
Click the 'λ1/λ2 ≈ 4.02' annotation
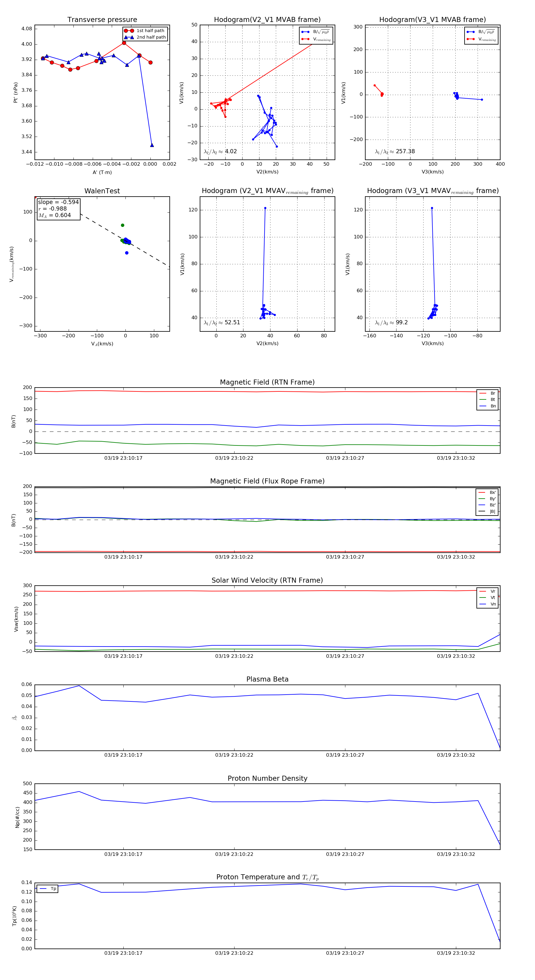(x=220, y=151)
